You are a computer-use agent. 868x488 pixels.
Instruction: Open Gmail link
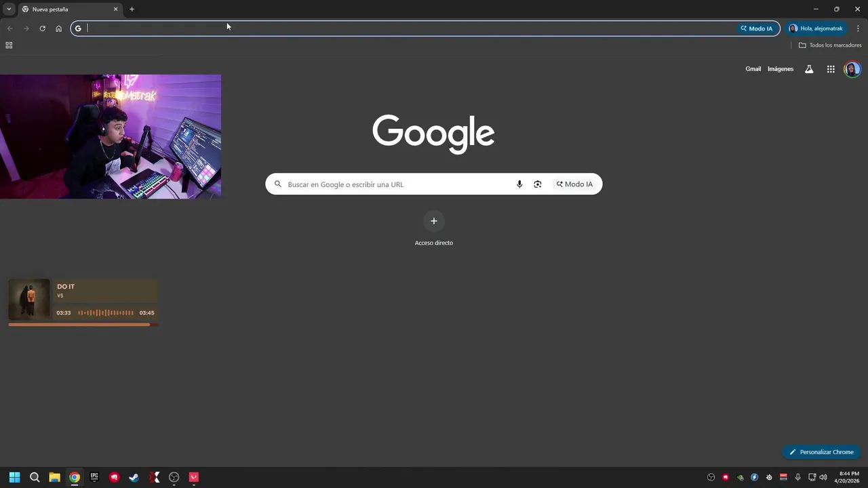point(753,69)
